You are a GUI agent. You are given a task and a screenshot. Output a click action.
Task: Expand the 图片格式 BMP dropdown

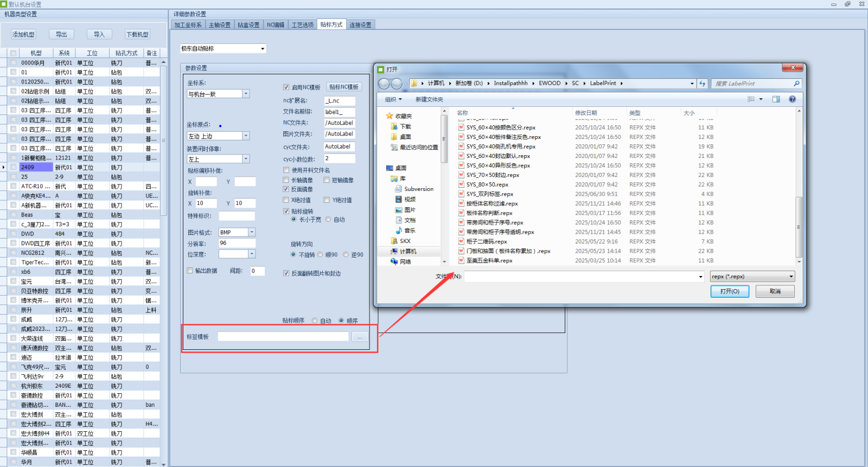point(252,232)
